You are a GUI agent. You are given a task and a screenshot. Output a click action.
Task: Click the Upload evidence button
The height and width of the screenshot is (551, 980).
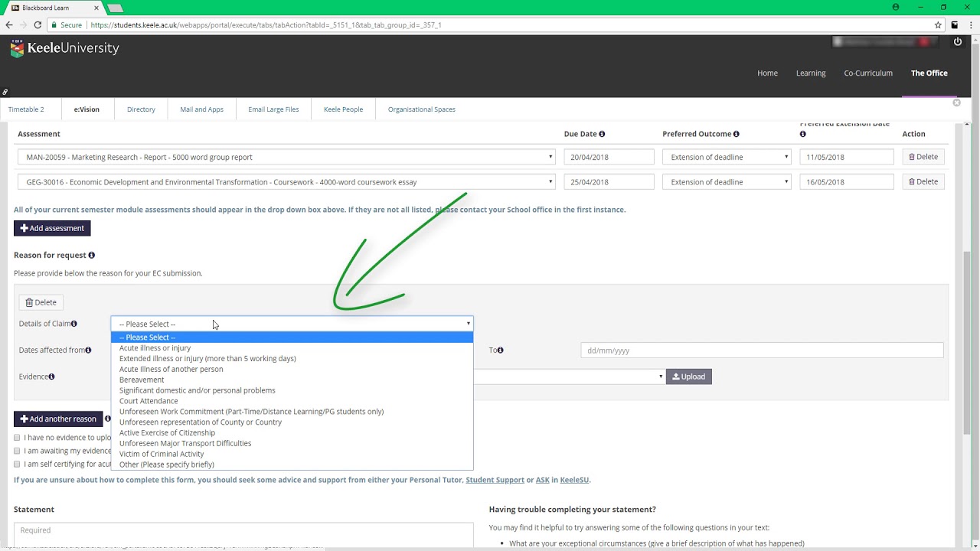[689, 377]
